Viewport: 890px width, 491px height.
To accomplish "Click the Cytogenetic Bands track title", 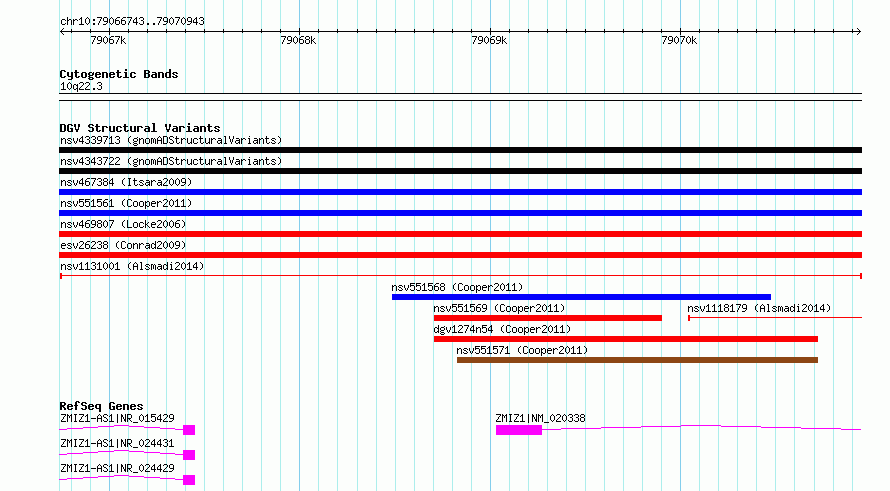I will (x=119, y=74).
